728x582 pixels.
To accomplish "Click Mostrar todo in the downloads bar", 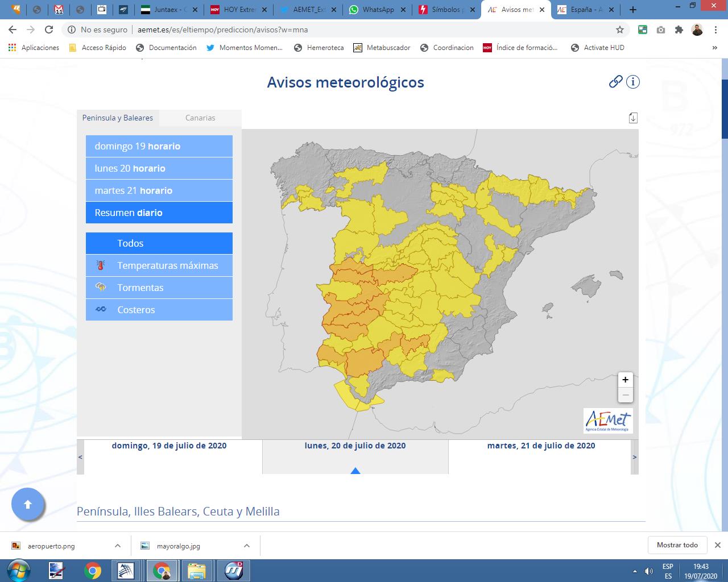I will coord(677,544).
